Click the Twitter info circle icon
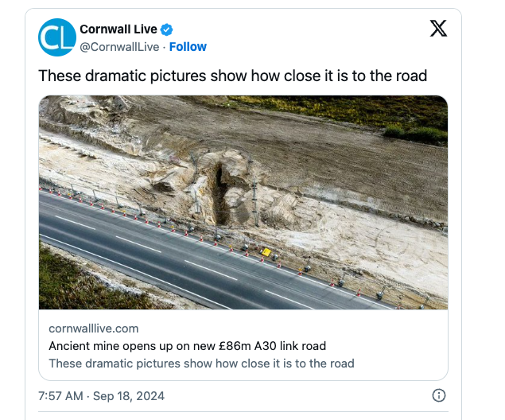The image size is (505, 420). [x=438, y=395]
